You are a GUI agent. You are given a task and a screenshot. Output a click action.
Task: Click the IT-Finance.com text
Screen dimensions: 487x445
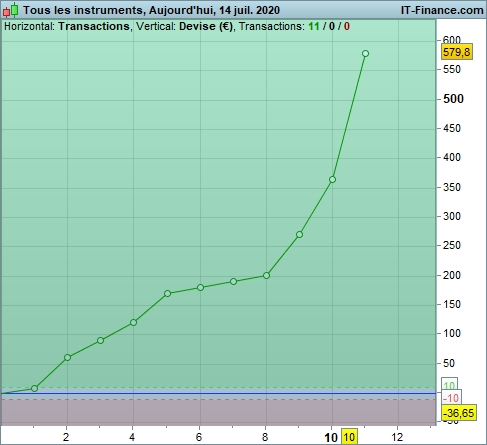pos(442,10)
